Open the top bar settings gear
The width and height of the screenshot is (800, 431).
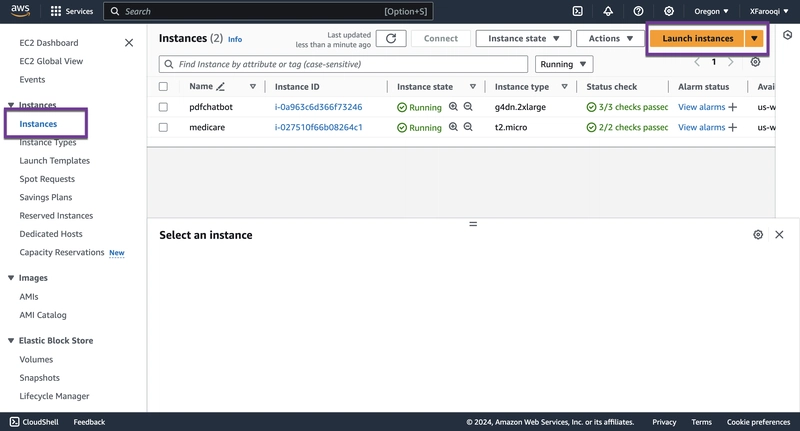point(669,11)
